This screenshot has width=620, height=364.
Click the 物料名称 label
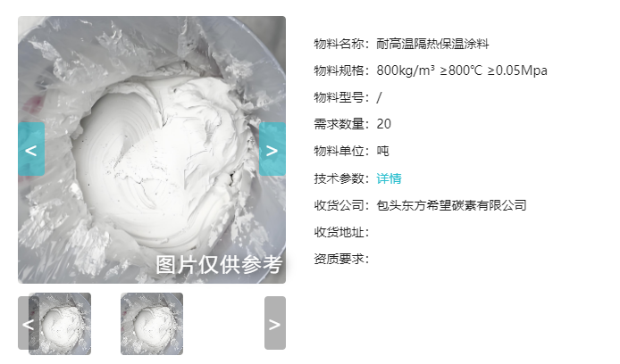(341, 44)
